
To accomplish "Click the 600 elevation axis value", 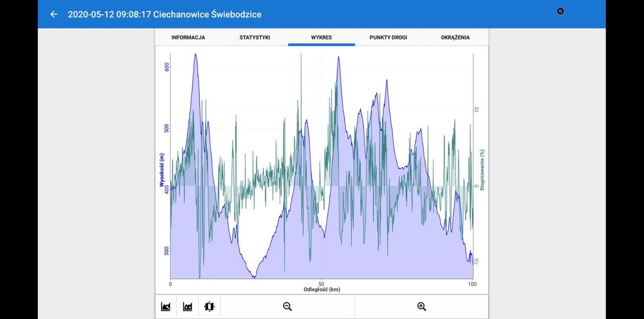I will click(x=167, y=67).
